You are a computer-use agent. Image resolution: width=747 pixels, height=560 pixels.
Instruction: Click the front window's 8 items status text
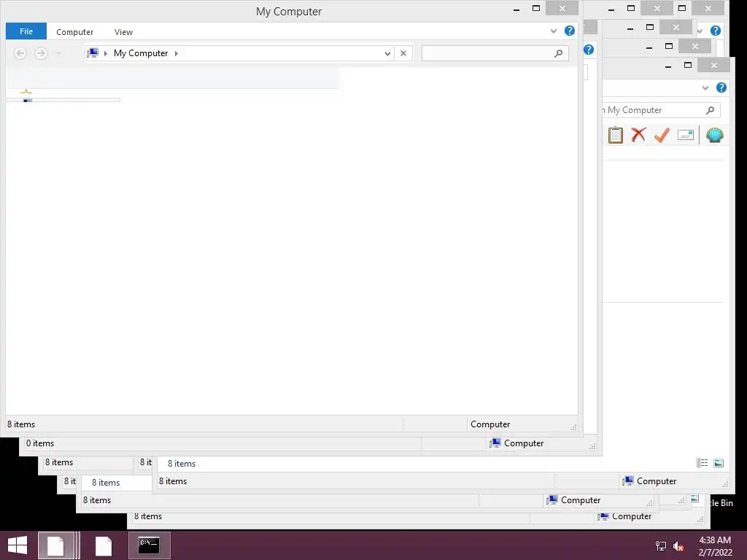pos(21,424)
